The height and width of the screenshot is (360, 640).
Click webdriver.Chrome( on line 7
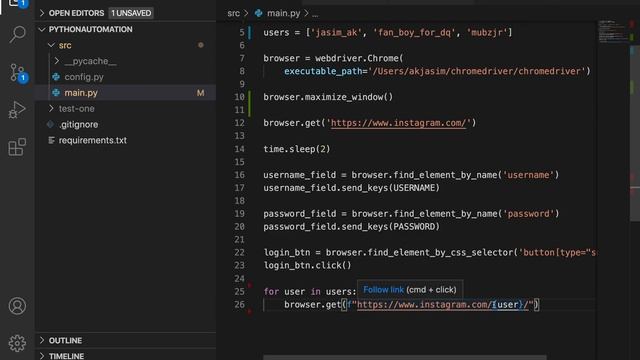(x=359, y=58)
